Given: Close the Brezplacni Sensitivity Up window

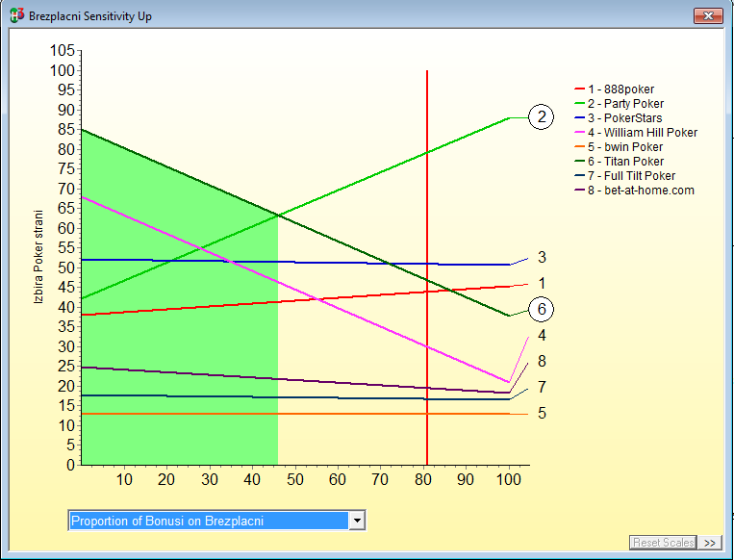Looking at the screenshot, I should 707,16.
